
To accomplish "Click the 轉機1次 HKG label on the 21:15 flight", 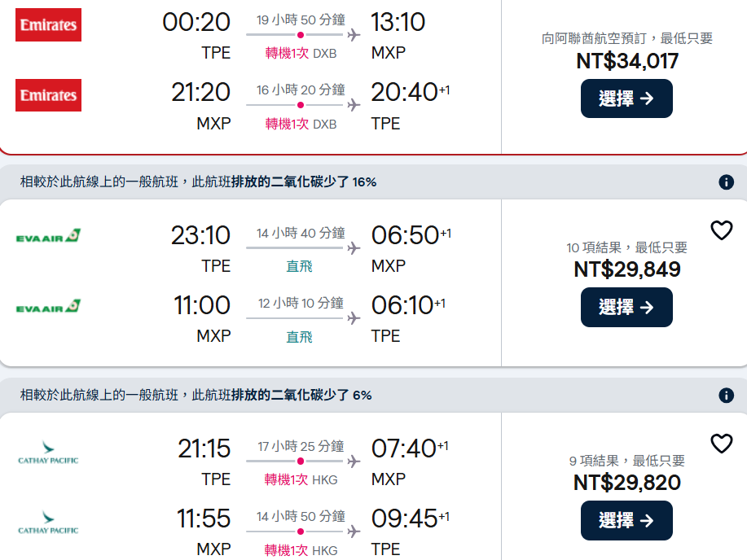I will click(301, 480).
